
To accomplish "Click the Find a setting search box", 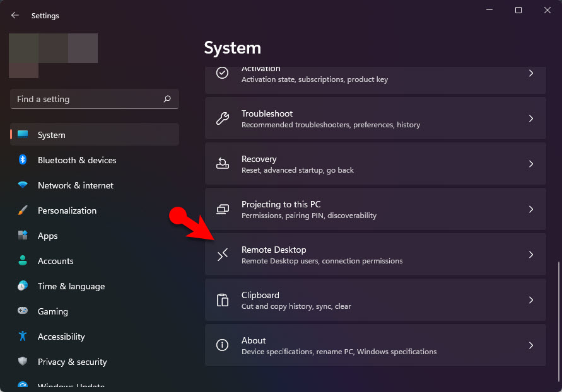I will 95,99.
